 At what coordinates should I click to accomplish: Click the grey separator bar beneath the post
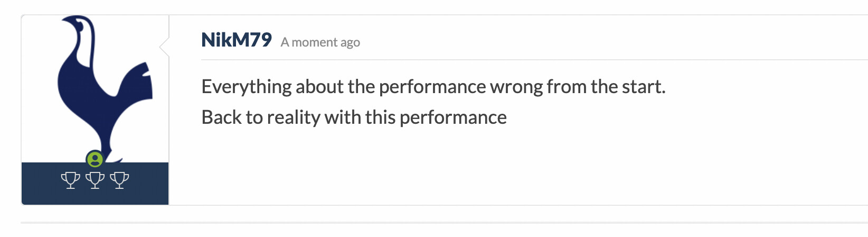pos(444,223)
